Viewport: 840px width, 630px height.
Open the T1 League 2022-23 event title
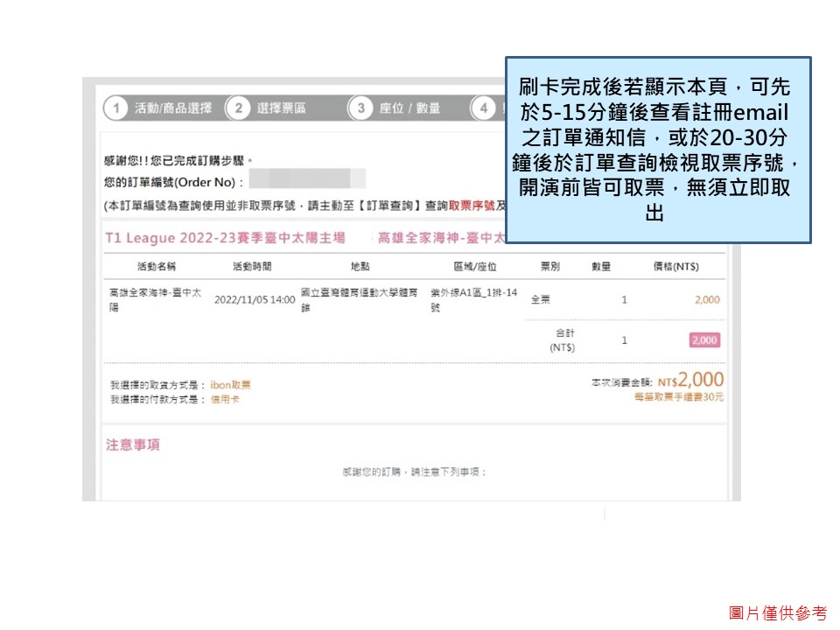pos(225,238)
